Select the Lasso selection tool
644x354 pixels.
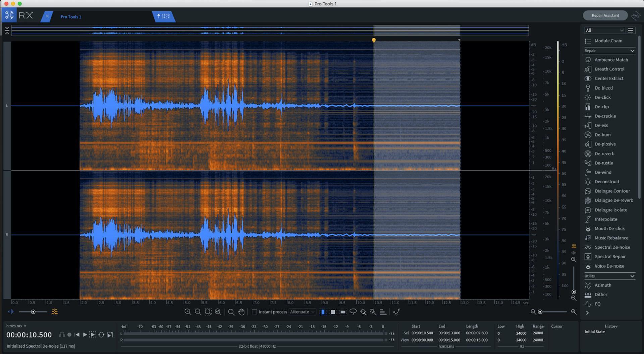pyautogui.click(x=353, y=312)
